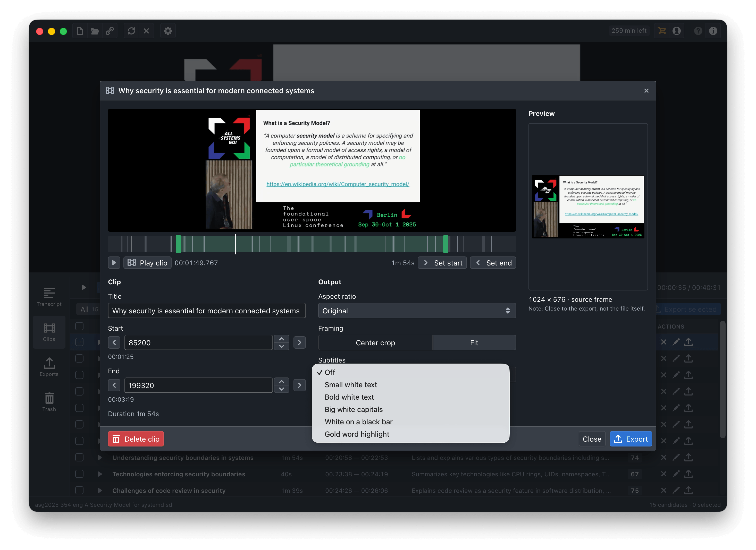Select the Center crop framing option

[375, 342]
